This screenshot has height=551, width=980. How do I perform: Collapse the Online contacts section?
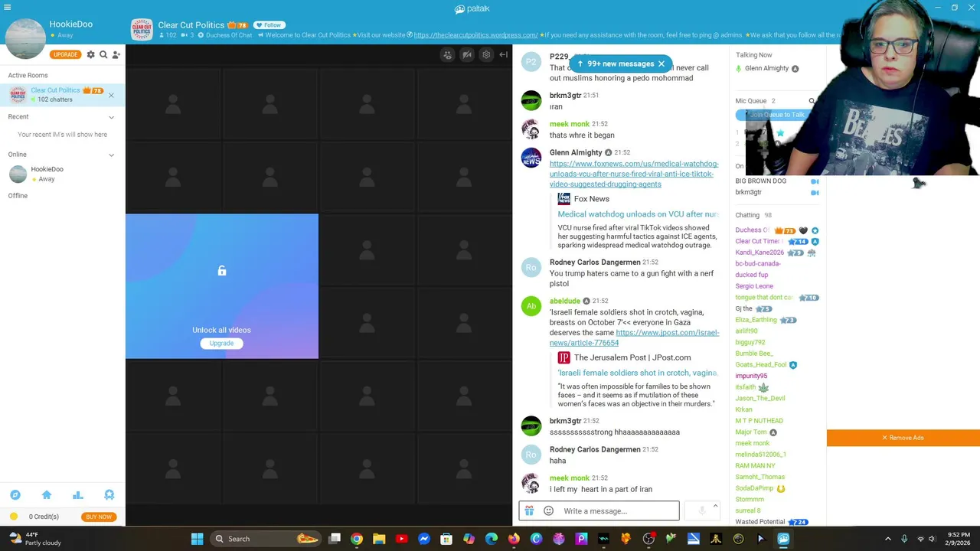click(x=111, y=155)
